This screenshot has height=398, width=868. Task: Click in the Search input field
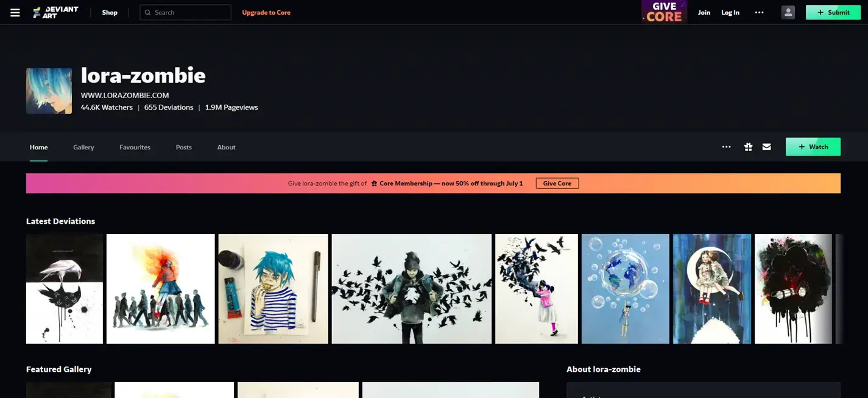coord(185,12)
